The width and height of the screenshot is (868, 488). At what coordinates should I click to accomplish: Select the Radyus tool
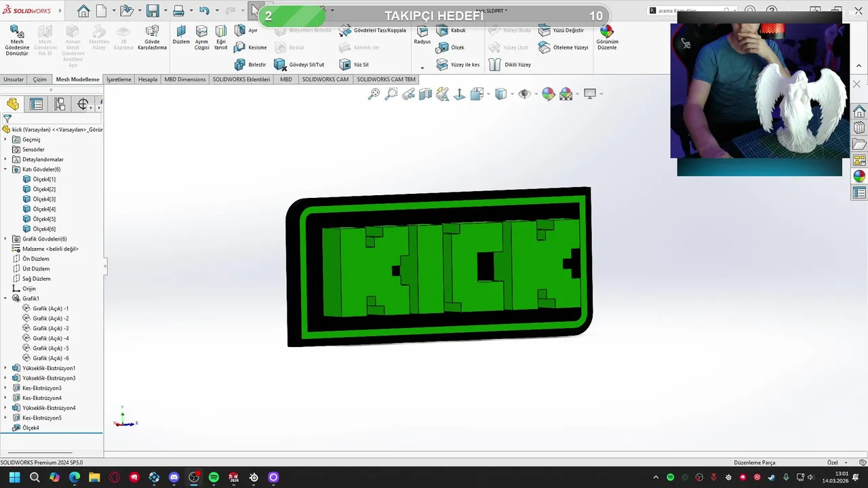click(x=422, y=35)
